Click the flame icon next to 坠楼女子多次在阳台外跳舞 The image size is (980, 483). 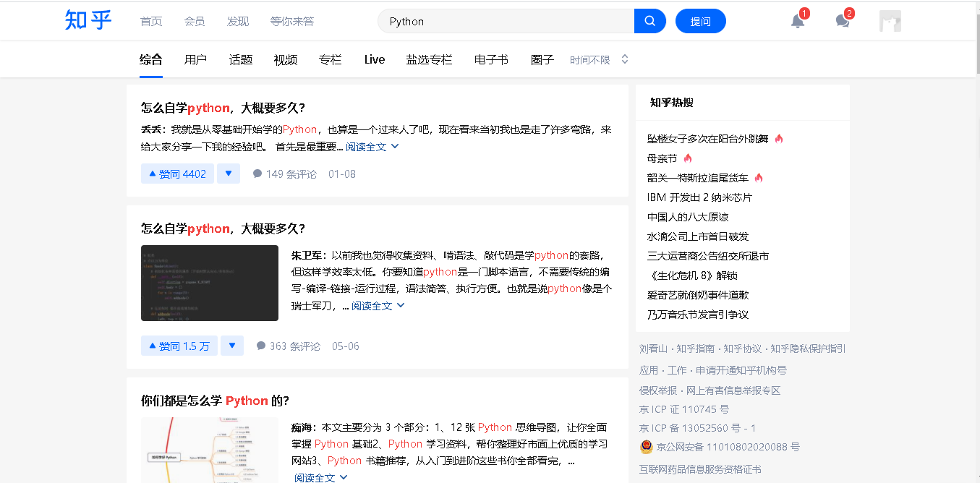779,139
